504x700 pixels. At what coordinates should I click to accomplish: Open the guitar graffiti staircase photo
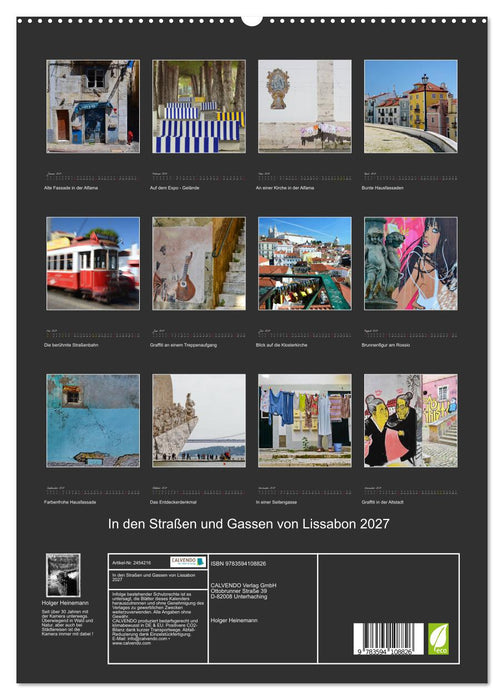199,263
